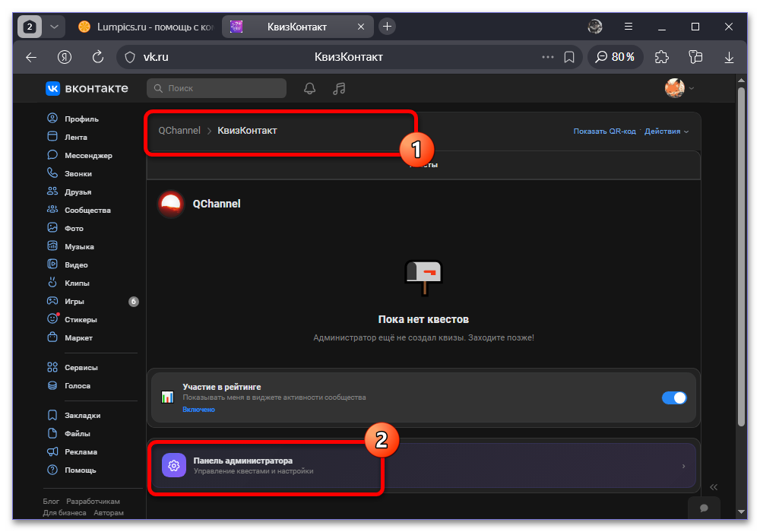This screenshot has height=532, width=760.
Task: Open the three dots menu in address bar
Action: (548, 57)
